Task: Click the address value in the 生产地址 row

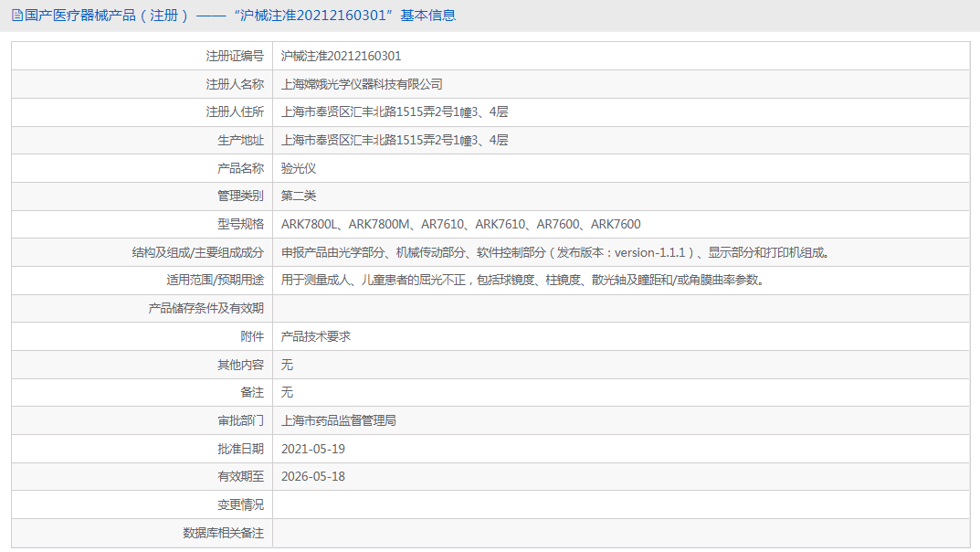Action: tap(395, 140)
